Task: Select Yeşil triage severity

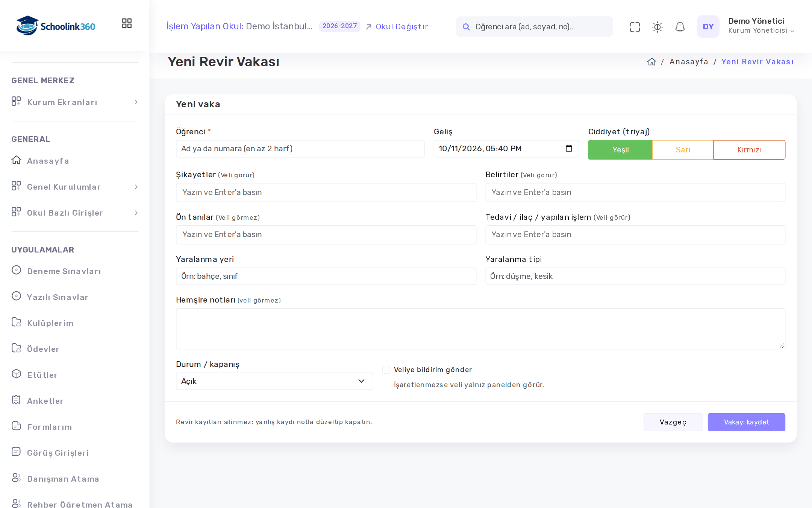Action: pos(620,150)
